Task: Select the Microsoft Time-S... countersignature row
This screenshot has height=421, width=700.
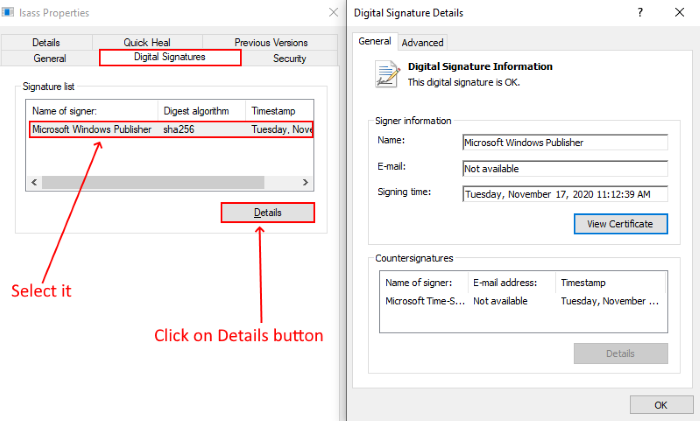Action: 523,301
